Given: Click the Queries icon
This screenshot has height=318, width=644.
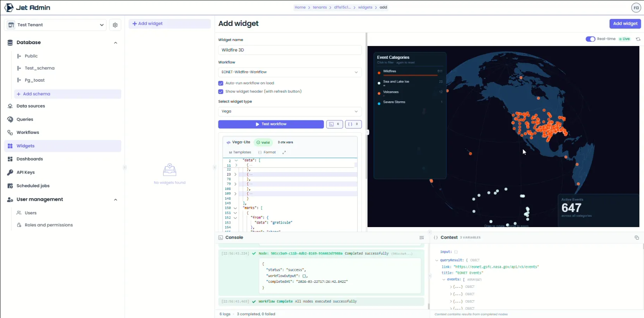Looking at the screenshot, I should 10,119.
